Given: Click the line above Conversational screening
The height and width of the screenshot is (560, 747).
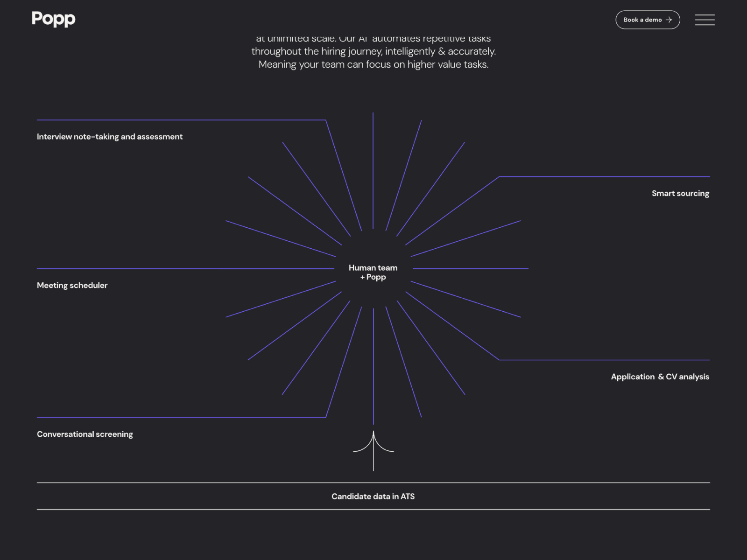Looking at the screenshot, I should click(181, 417).
